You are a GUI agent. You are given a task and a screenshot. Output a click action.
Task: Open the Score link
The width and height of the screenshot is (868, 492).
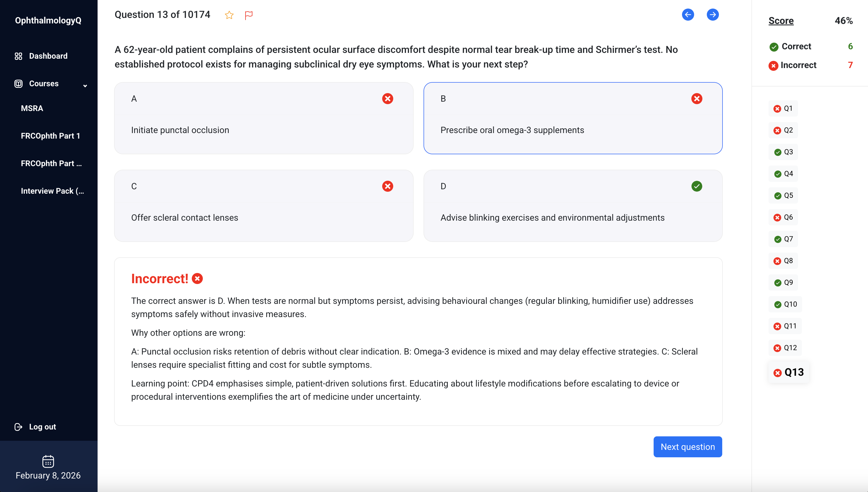tap(781, 21)
